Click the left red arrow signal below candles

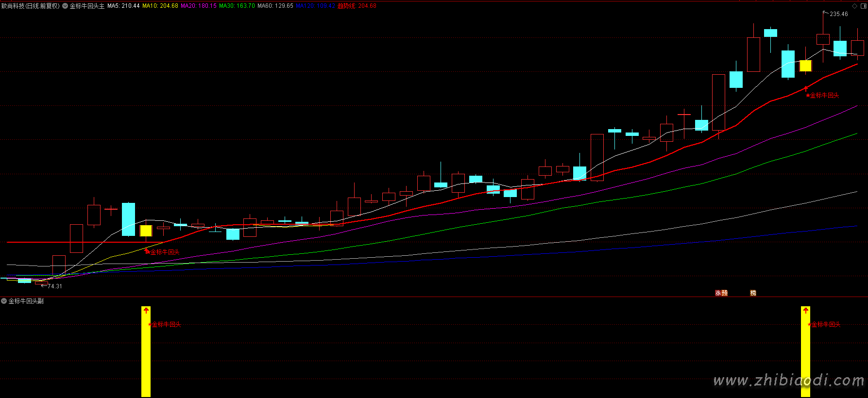pos(146,250)
